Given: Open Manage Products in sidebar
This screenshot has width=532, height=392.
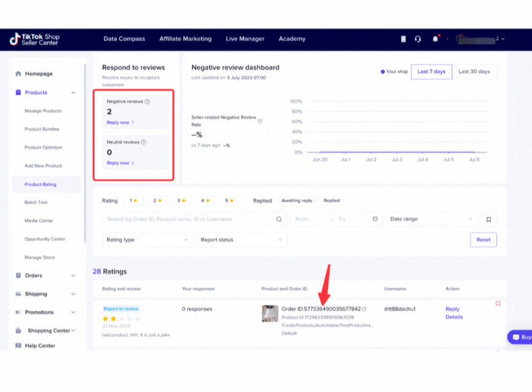Looking at the screenshot, I should [x=43, y=111].
